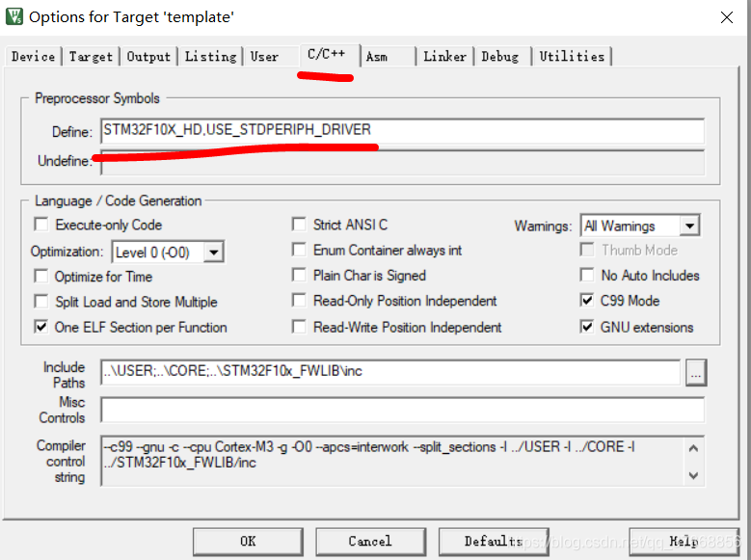Switch to the Target tab
This screenshot has height=560, width=751.
91,57
